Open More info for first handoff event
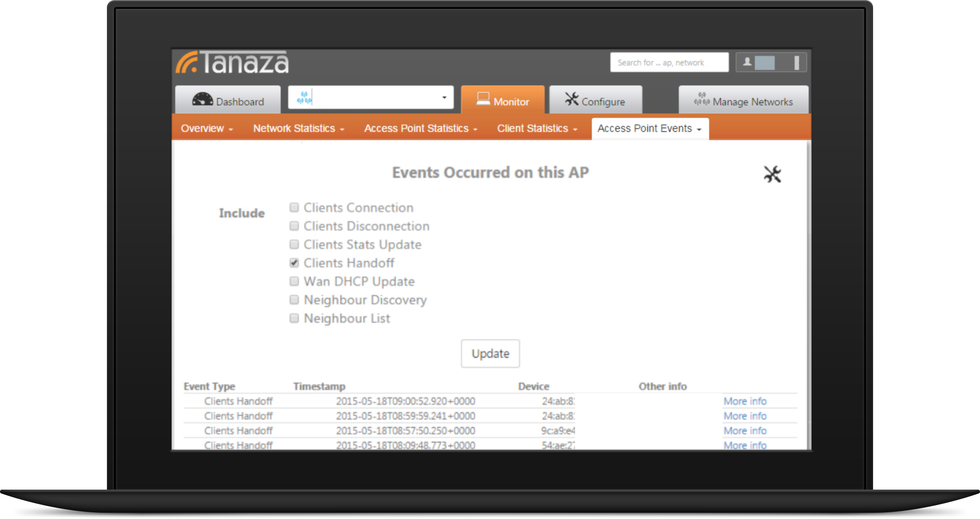The width and height of the screenshot is (980, 519). tap(745, 401)
